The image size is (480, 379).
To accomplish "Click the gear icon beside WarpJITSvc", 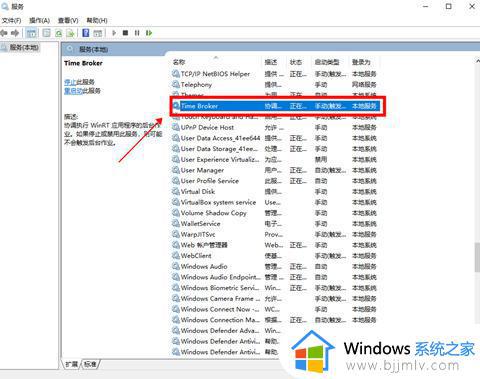I will (x=176, y=234).
